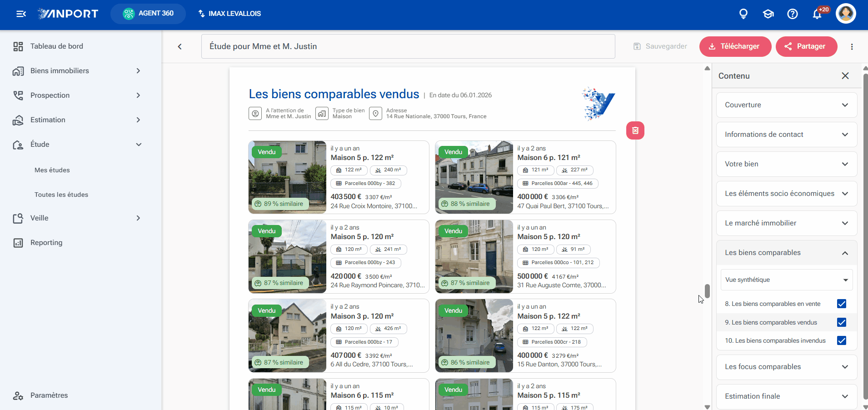This screenshot has width=868, height=410.
Task: Click the A l'attention de person icon
Action: [255, 114]
